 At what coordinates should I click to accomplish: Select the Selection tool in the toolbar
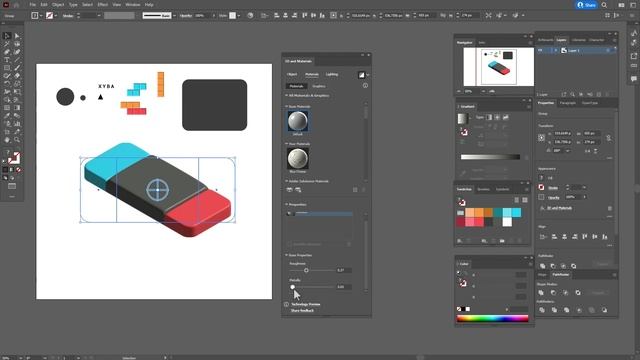[7, 36]
